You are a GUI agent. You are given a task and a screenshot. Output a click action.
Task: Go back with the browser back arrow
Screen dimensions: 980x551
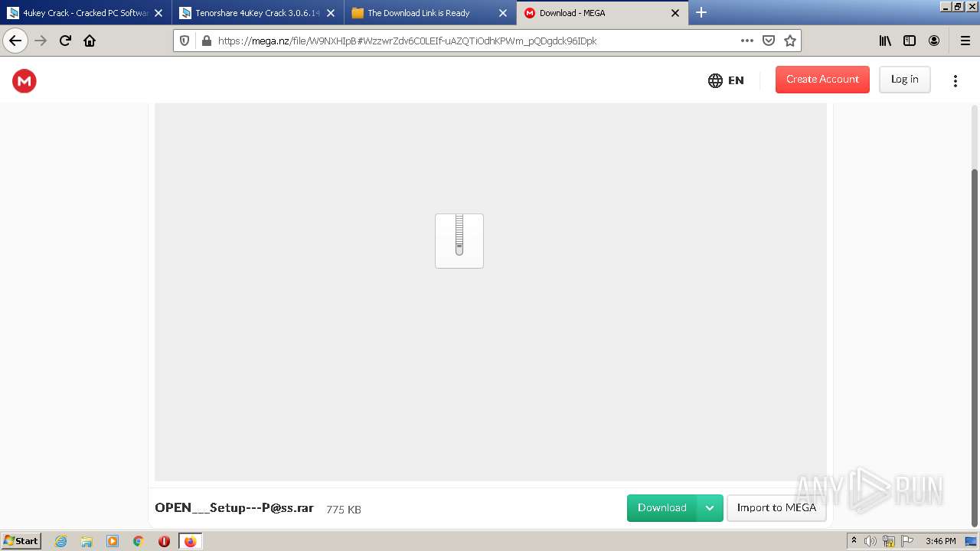pos(15,41)
